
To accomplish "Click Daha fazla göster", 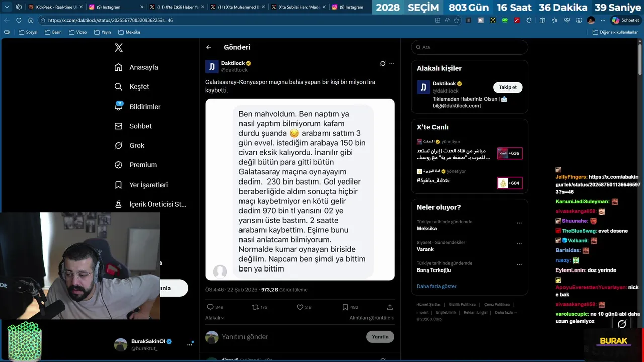I will click(436, 286).
